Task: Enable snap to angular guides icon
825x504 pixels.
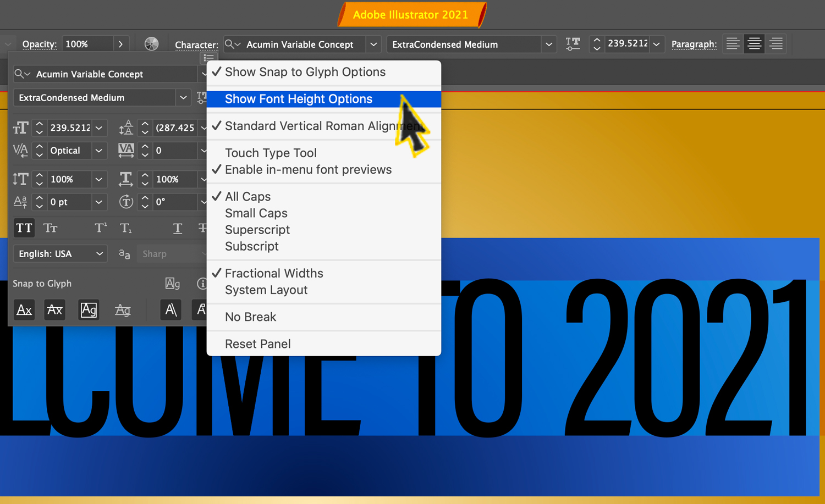Action: tap(170, 309)
